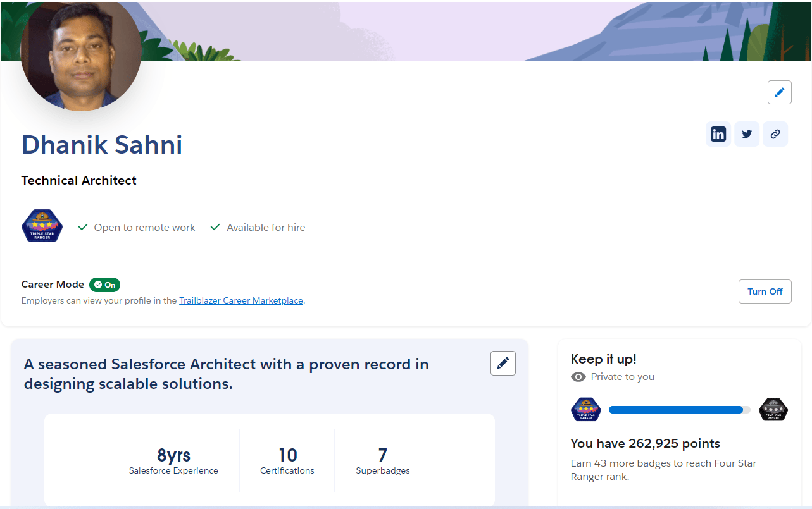Click the 'You have 262,925 points' text
The width and height of the screenshot is (812, 509).
646,443
